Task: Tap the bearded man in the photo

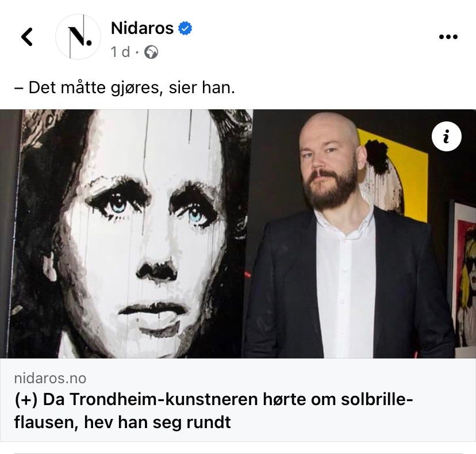Action: tap(349, 237)
